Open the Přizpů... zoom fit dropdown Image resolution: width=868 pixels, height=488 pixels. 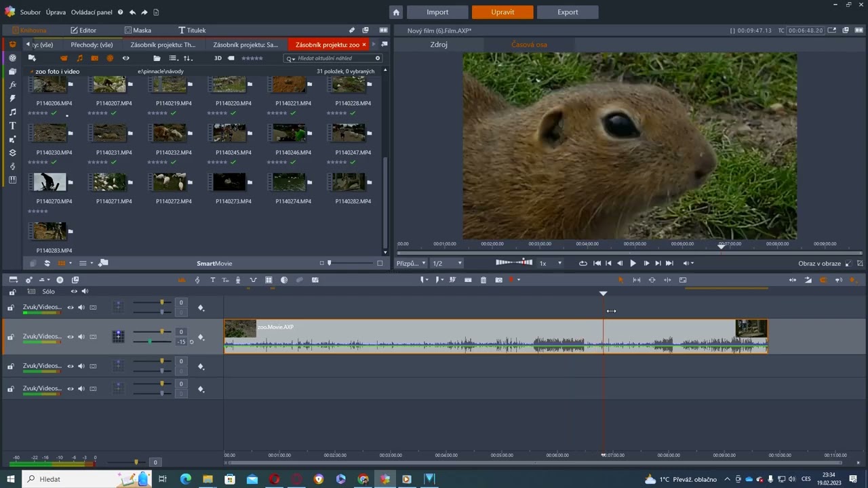[411, 263]
